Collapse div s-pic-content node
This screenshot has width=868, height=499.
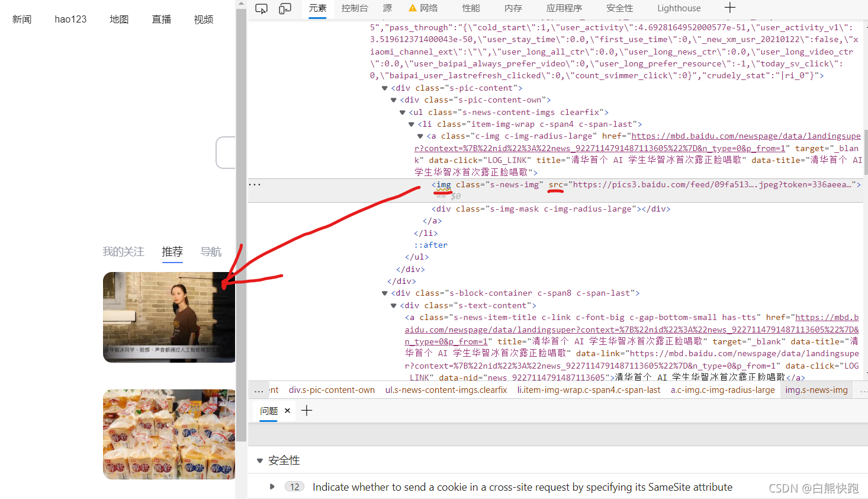[x=385, y=88]
